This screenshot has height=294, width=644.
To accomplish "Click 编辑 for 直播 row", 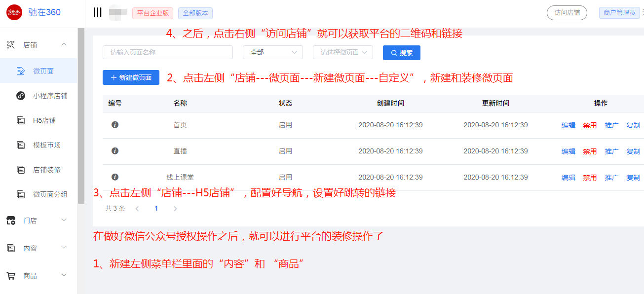I will tap(568, 151).
